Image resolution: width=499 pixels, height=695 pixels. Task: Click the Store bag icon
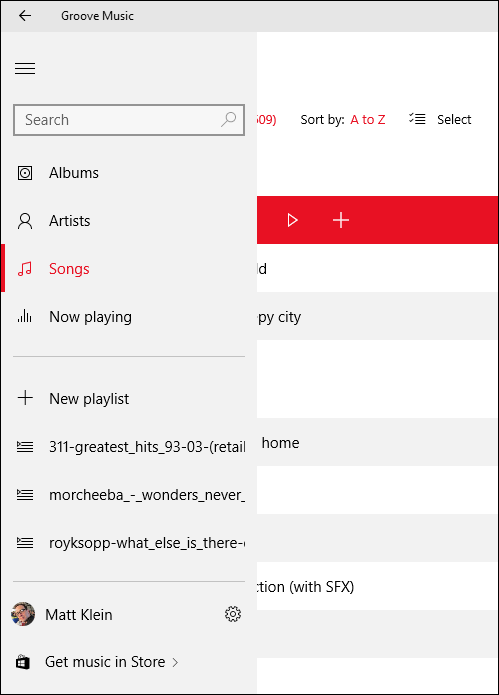23,662
